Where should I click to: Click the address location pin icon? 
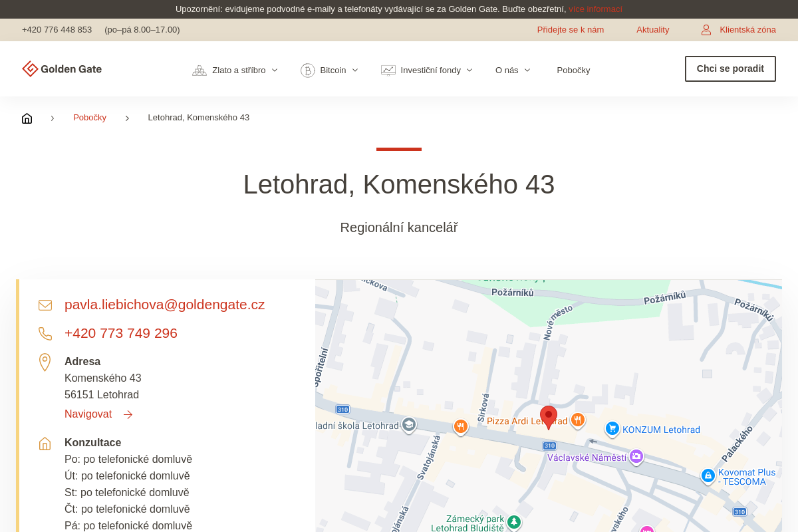(45, 362)
